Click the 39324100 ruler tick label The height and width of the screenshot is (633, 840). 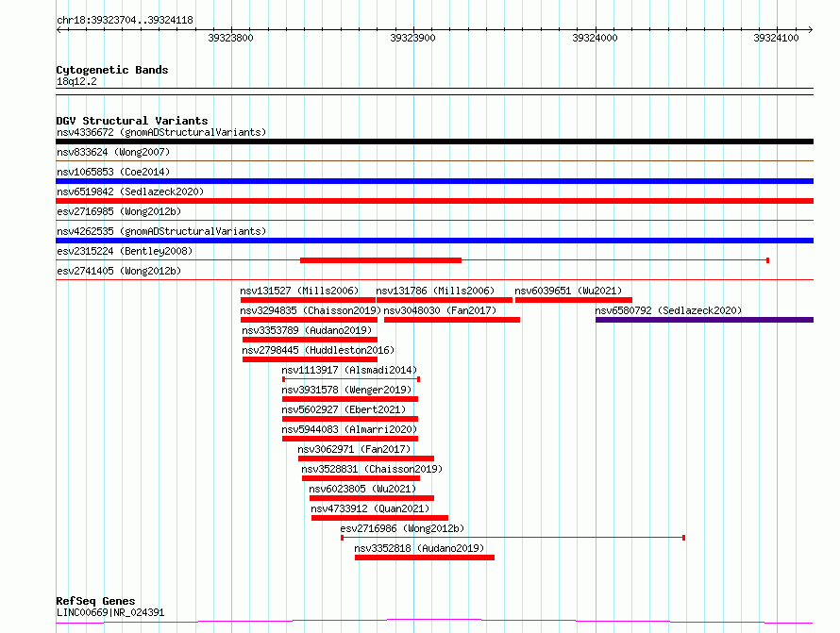point(776,38)
